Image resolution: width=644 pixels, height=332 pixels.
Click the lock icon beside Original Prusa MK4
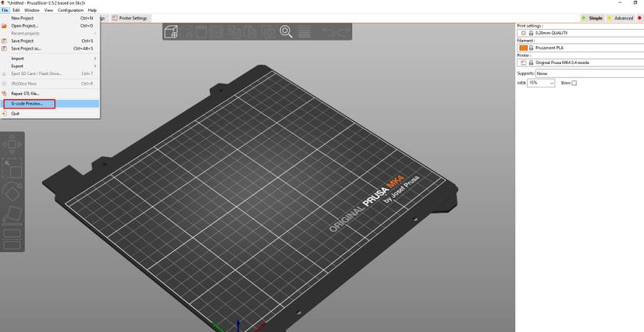coord(531,62)
